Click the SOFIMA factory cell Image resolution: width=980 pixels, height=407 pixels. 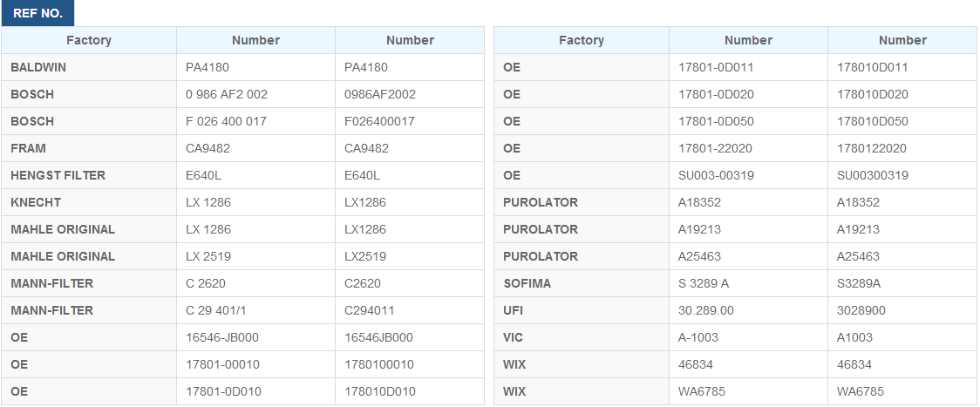[527, 283]
